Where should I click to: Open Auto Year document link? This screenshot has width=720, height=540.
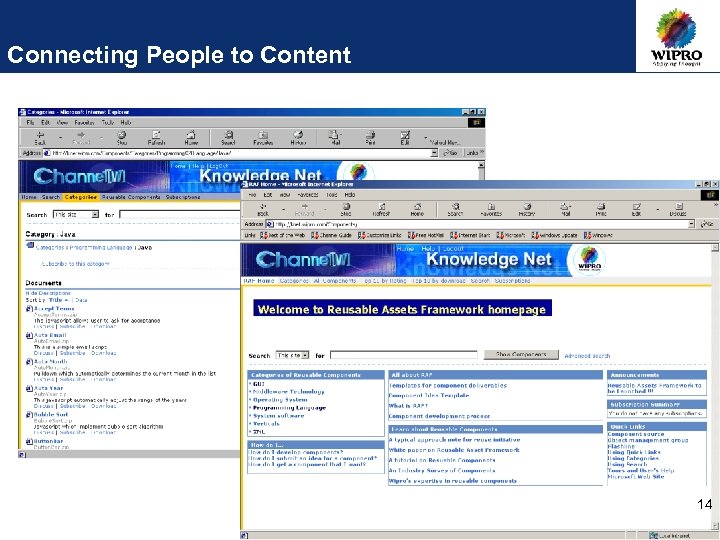tap(48, 388)
